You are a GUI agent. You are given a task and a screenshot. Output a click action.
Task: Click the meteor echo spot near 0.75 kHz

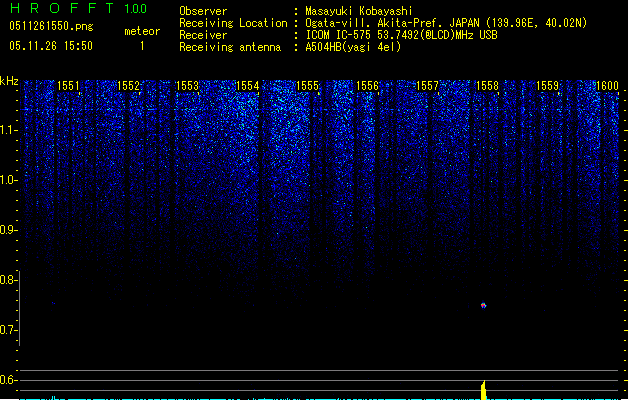pyautogui.click(x=483, y=306)
